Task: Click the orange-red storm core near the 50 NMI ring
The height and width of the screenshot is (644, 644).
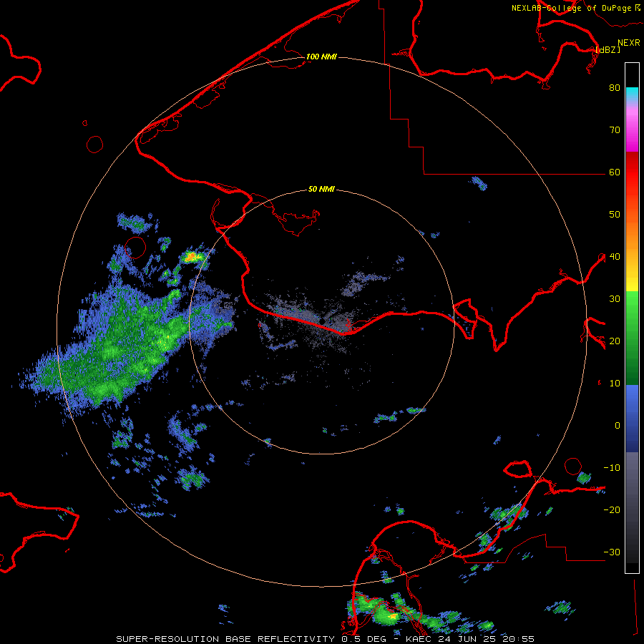Action: (x=191, y=258)
